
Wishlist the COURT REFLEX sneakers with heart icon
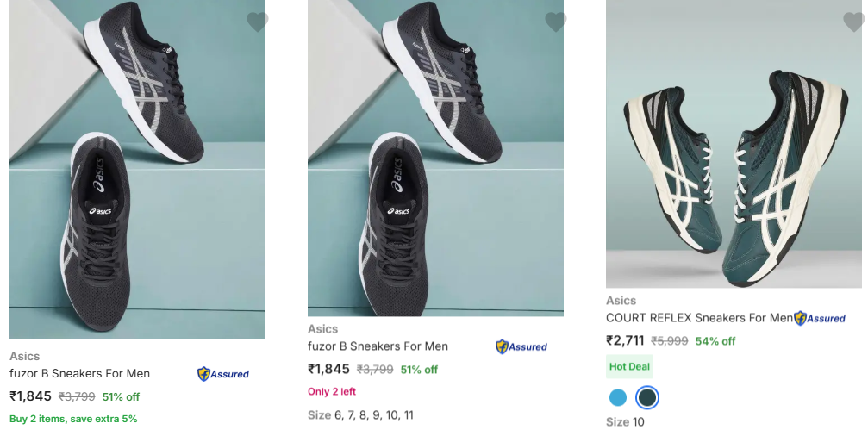853,22
